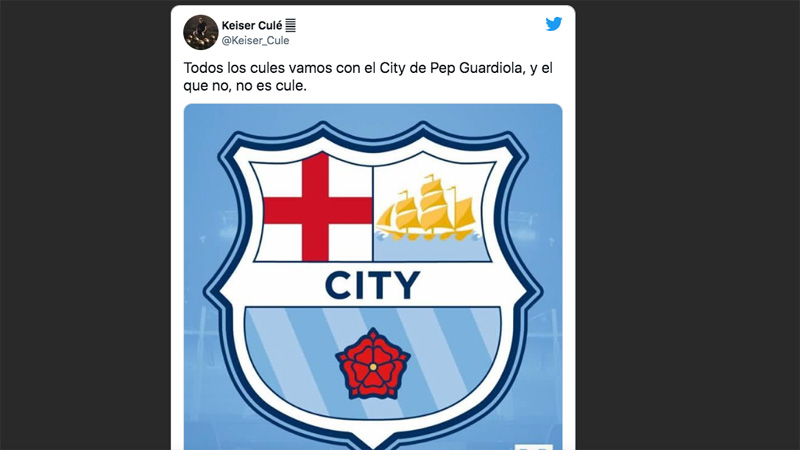The height and width of the screenshot is (450, 800).
Task: Click the red Lancashire rose emblem
Action: [373, 364]
